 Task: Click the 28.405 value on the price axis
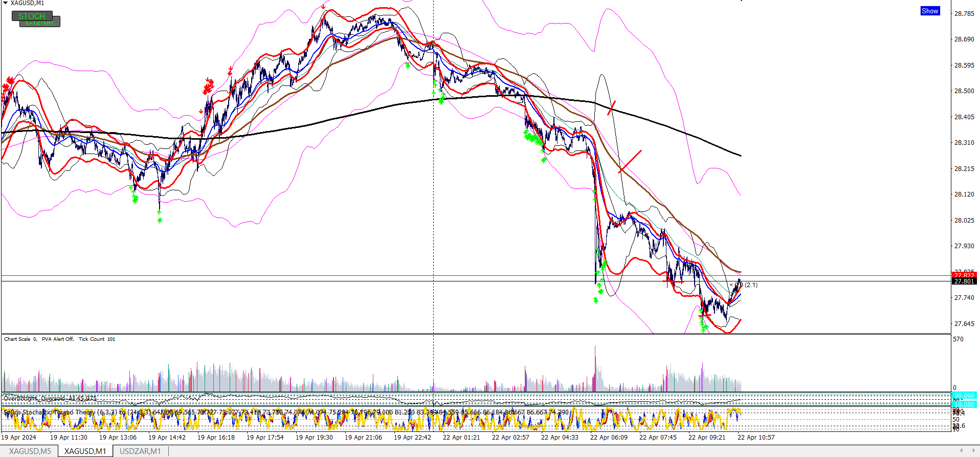point(964,117)
